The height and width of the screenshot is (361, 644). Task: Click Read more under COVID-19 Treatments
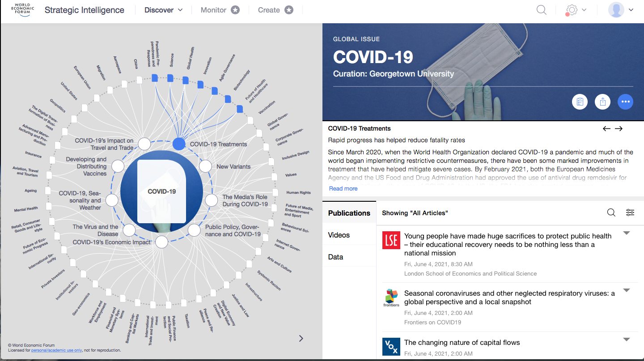point(343,188)
